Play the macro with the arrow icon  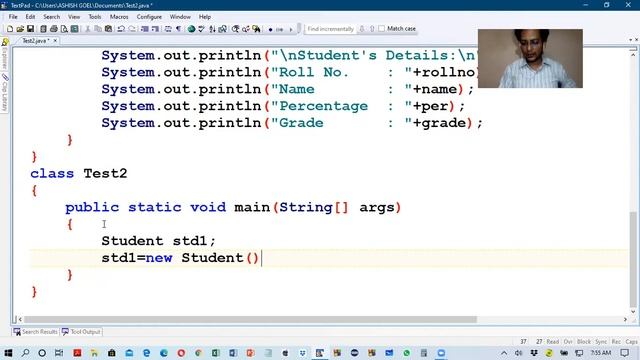[291, 29]
